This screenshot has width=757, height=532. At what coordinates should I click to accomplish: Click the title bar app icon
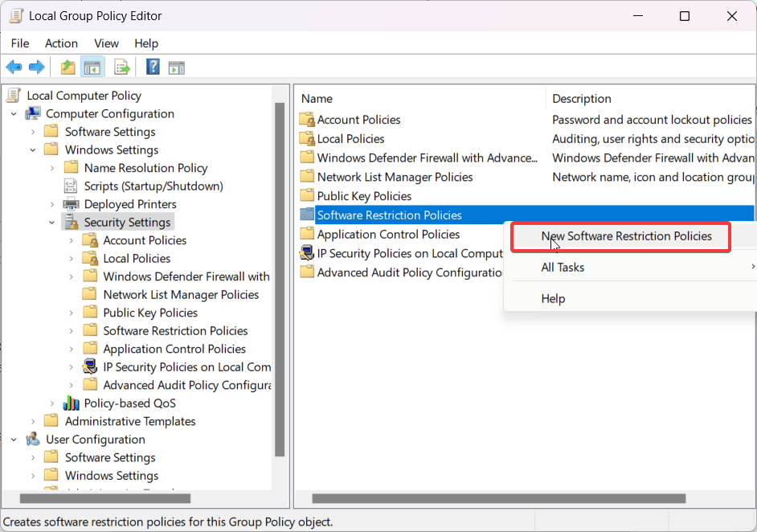[16, 16]
